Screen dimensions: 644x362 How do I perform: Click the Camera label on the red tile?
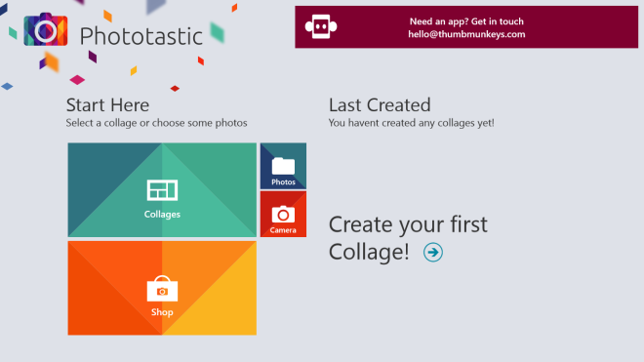click(x=283, y=230)
